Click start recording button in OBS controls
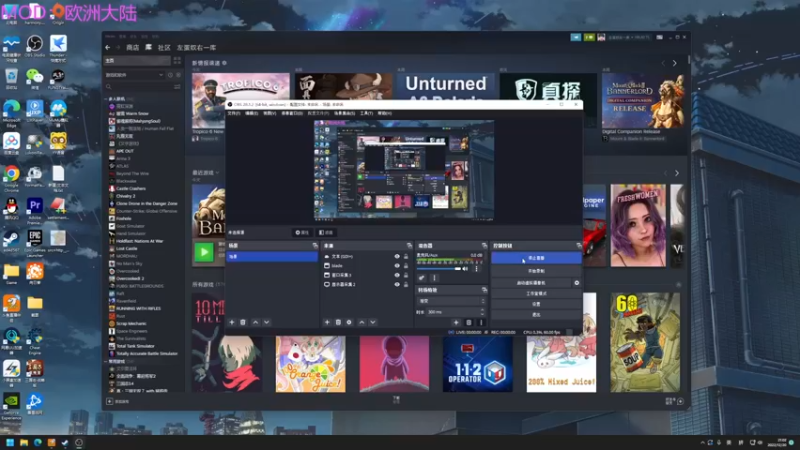The width and height of the screenshot is (800, 450). pyautogui.click(x=536, y=271)
